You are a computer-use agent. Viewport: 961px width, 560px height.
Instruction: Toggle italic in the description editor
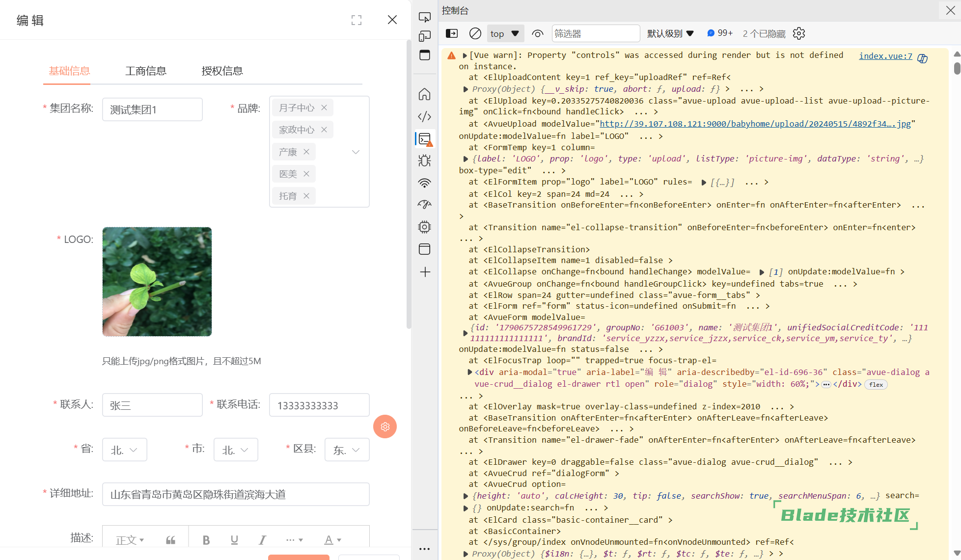262,540
